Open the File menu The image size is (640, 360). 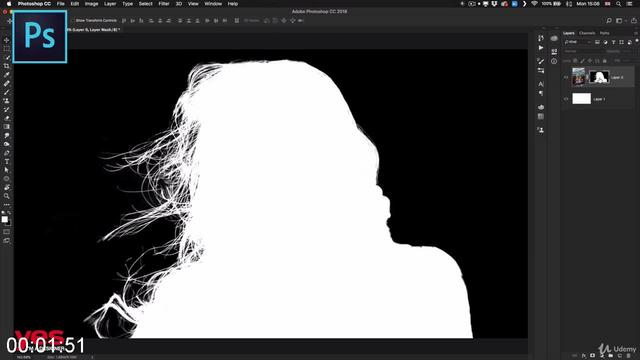(x=60, y=4)
